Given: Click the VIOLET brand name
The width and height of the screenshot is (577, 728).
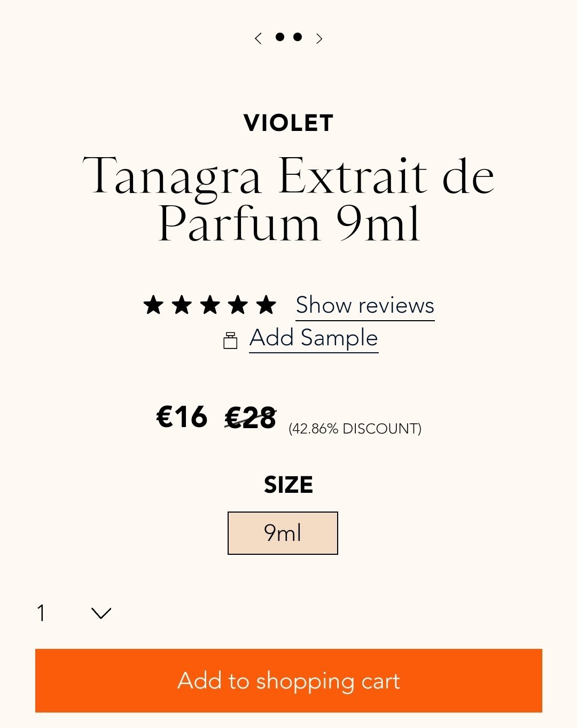Looking at the screenshot, I should click(x=288, y=123).
